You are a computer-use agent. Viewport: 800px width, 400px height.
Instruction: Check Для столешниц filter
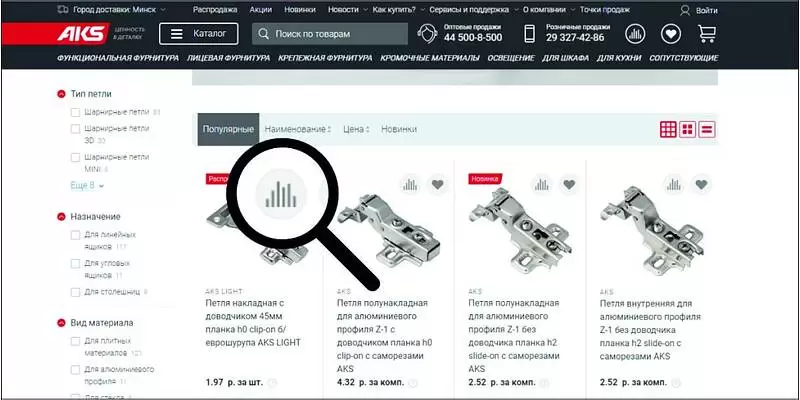pos(75,292)
